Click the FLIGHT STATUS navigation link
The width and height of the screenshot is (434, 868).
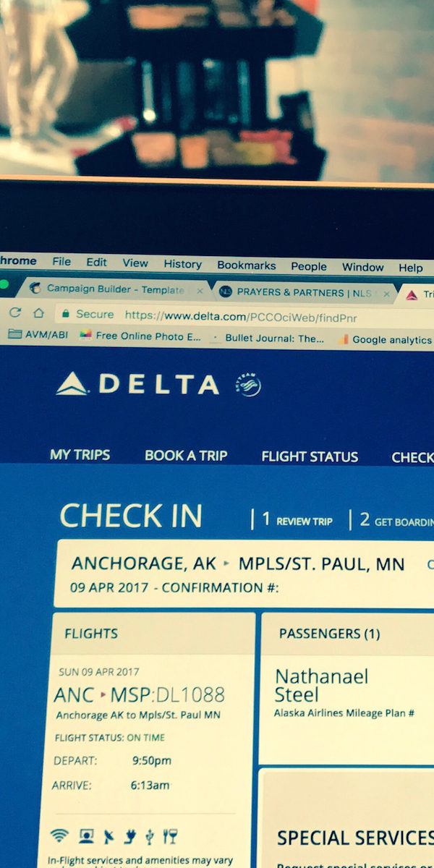point(310,457)
